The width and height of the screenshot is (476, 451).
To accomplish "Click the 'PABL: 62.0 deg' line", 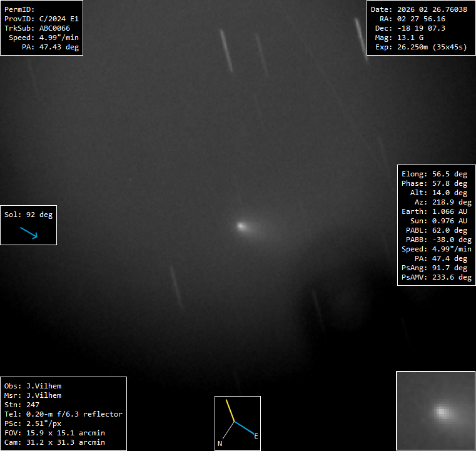I will (437, 230).
